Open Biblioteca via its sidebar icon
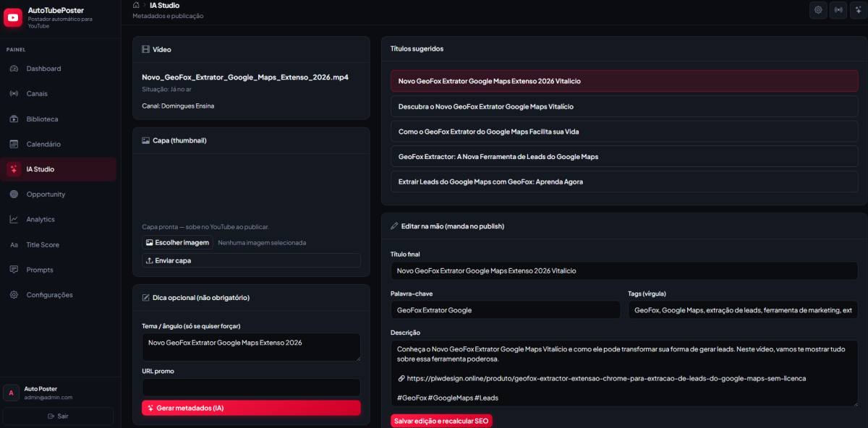The height and width of the screenshot is (428, 868). coord(14,119)
